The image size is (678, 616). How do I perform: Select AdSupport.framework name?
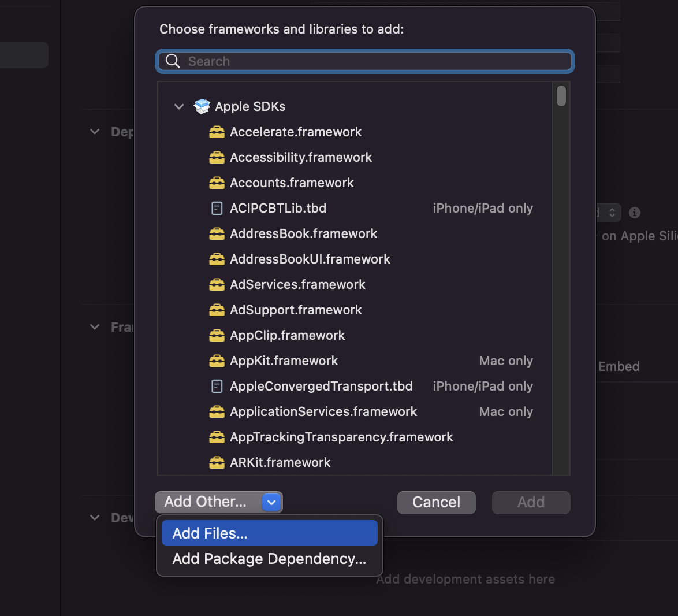(296, 310)
